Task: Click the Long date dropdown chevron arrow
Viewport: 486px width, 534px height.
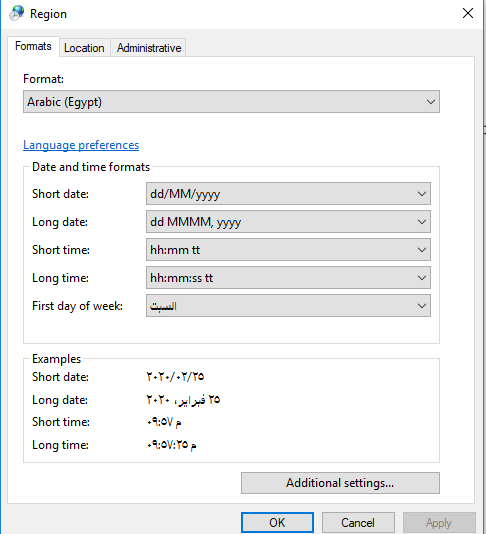Action: (422, 222)
